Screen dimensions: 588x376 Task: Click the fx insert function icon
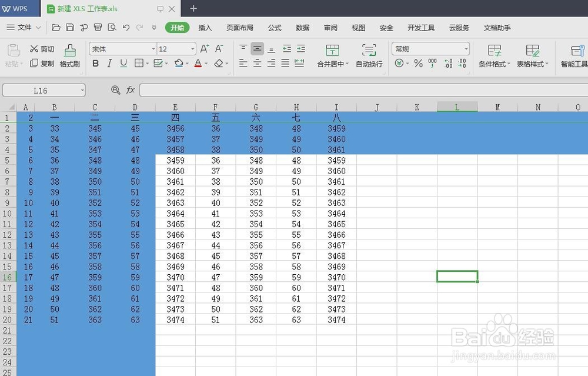[130, 90]
